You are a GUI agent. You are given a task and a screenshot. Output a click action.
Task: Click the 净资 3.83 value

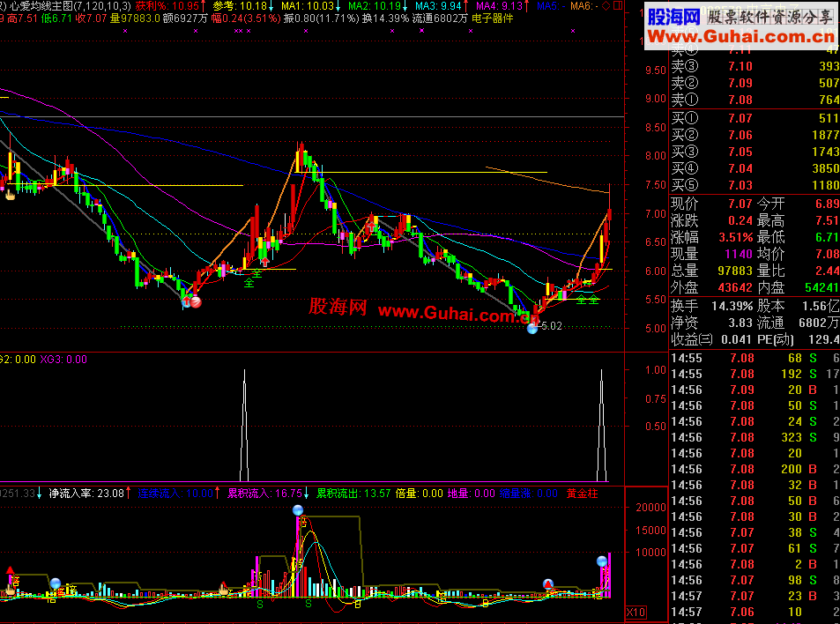point(740,323)
